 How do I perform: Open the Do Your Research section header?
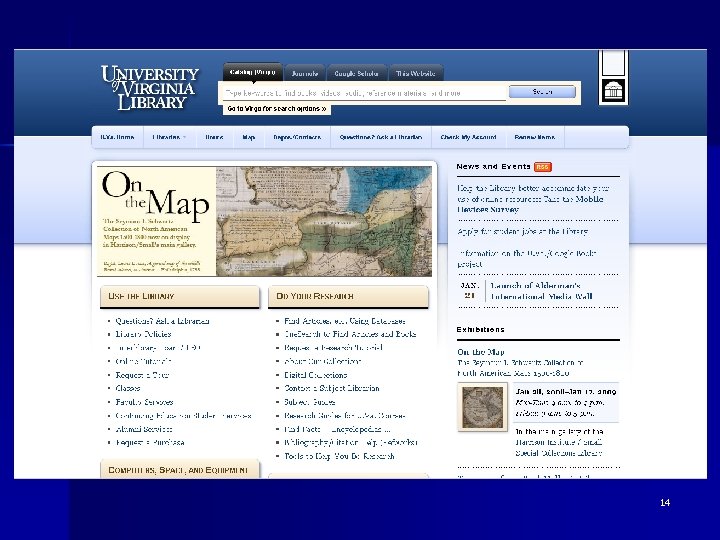(348, 297)
